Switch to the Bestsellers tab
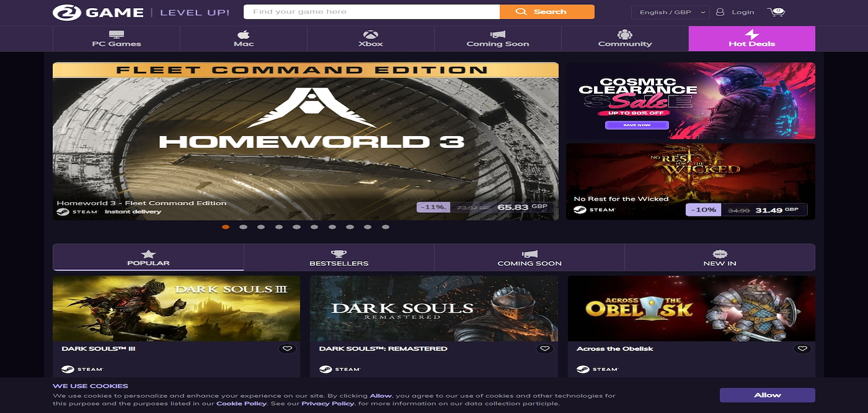868x413 pixels. [x=339, y=257]
